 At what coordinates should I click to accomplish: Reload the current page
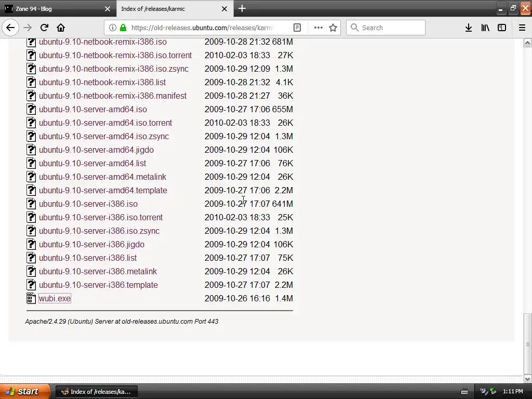(x=44, y=28)
